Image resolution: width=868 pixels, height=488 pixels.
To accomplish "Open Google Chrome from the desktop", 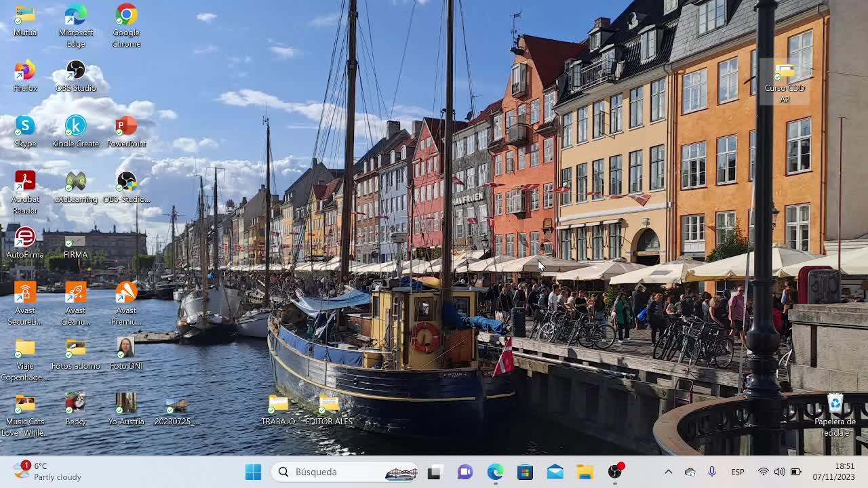I will pos(126,16).
